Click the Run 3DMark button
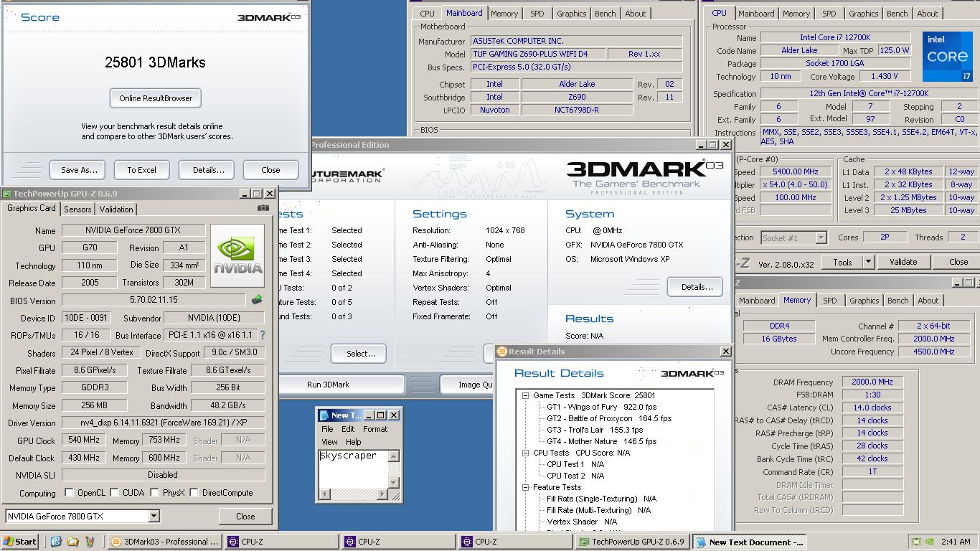Image resolution: width=980 pixels, height=551 pixels. pos(328,385)
